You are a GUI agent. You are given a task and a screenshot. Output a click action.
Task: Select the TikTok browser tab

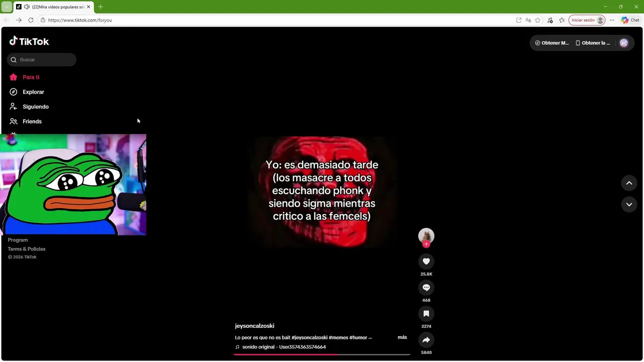tap(53, 7)
